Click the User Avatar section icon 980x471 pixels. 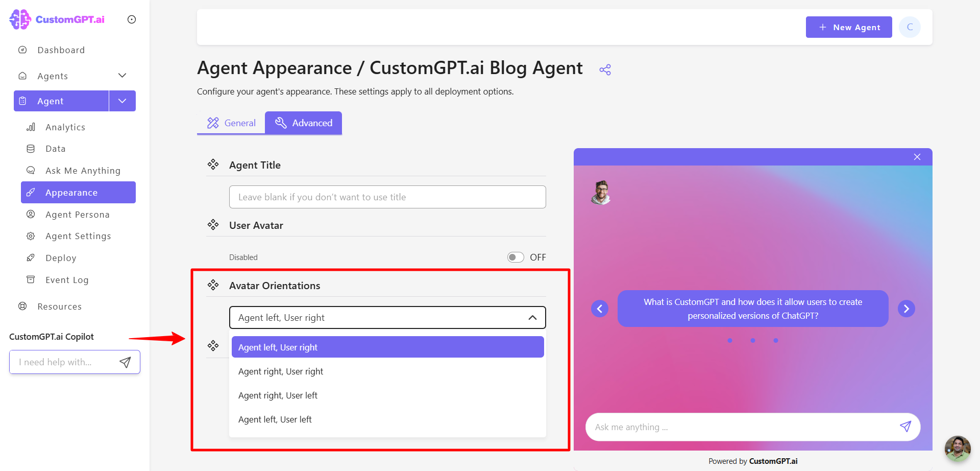pyautogui.click(x=213, y=225)
